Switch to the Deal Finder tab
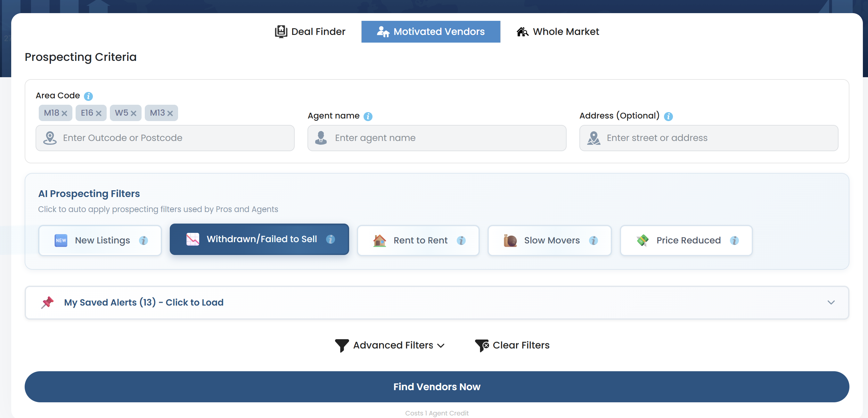Image resolution: width=868 pixels, height=418 pixels. [x=310, y=32]
